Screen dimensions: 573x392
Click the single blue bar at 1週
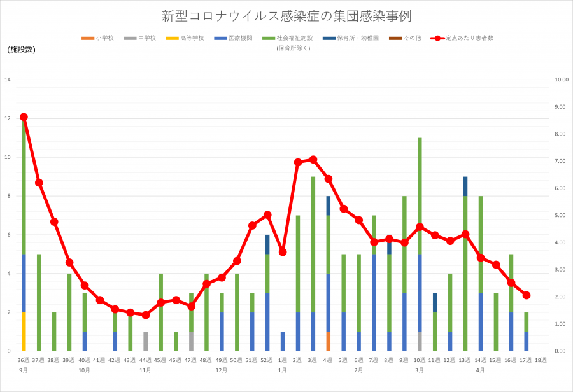[x=283, y=341]
